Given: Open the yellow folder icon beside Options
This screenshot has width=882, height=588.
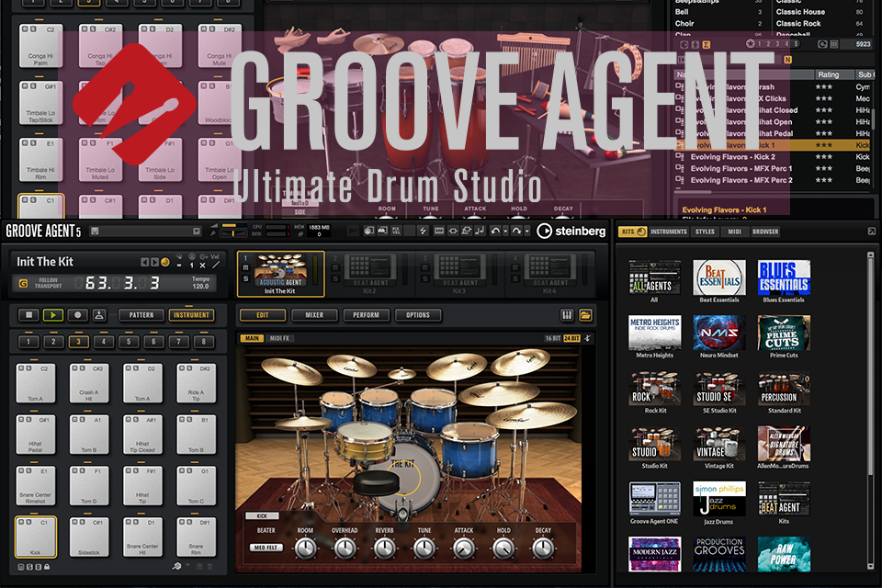Looking at the screenshot, I should [585, 315].
